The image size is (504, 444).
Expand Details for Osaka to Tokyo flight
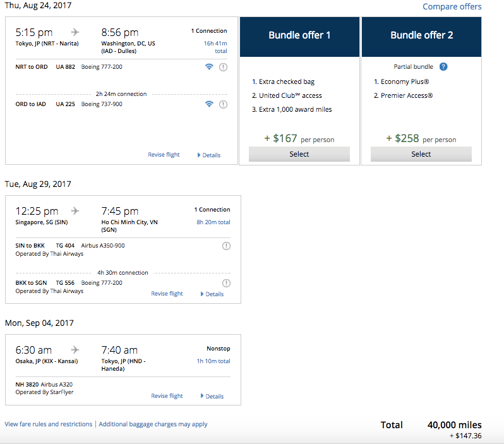[213, 396]
